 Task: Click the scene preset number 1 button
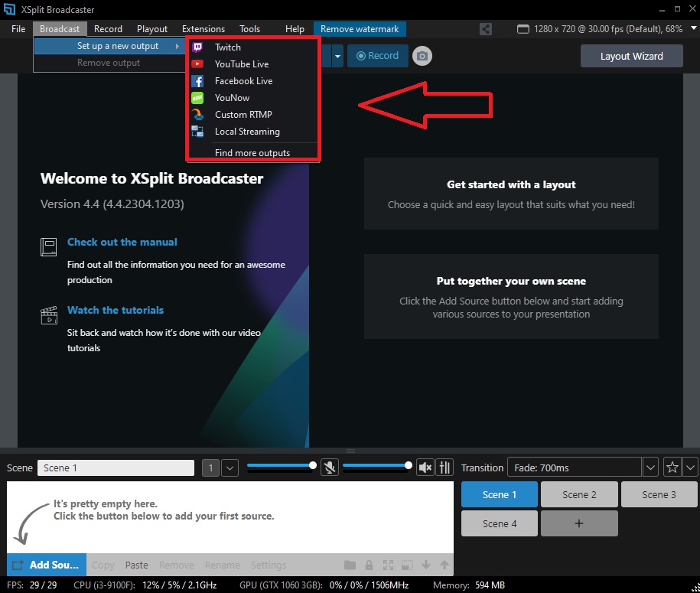[210, 468]
